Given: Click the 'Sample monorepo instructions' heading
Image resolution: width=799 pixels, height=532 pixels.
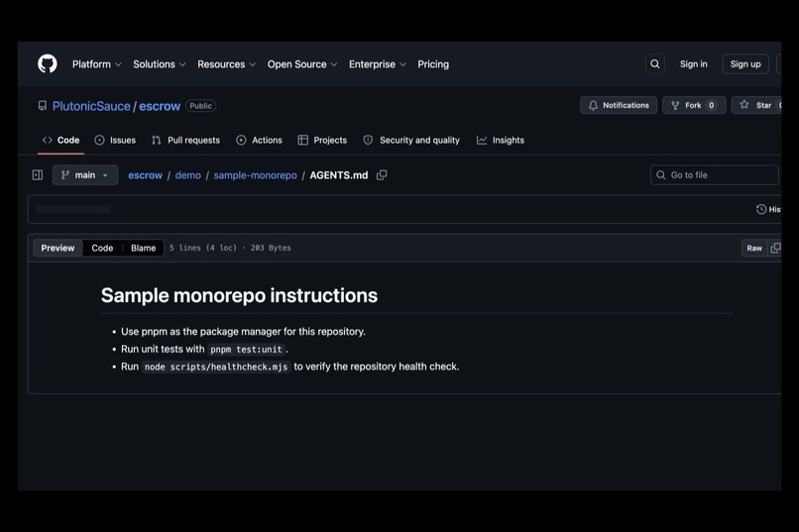Looking at the screenshot, I should click(x=239, y=295).
